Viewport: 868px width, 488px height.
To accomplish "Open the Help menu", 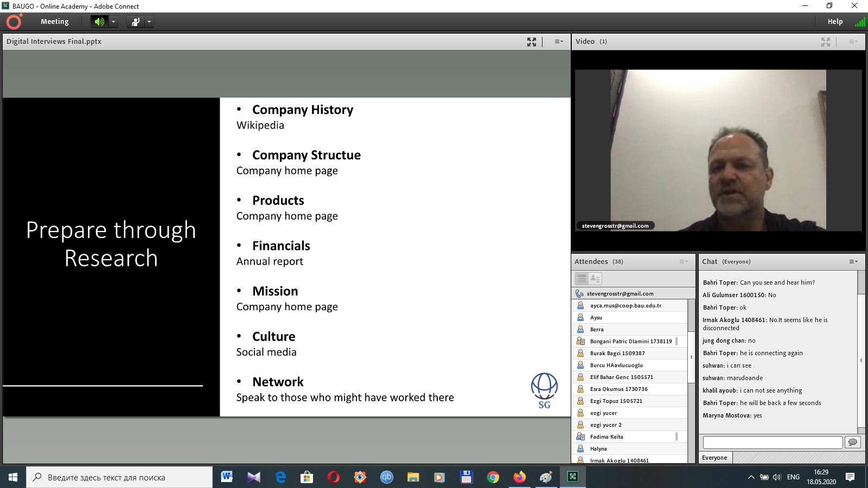I will pos(835,22).
